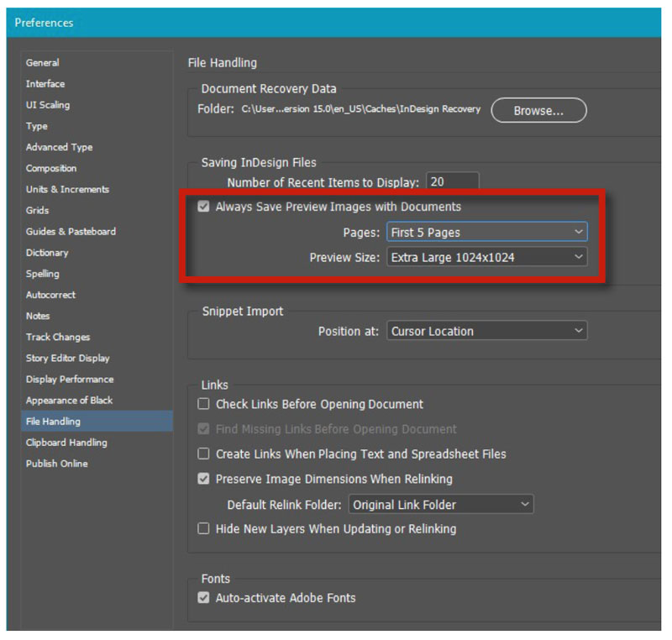The width and height of the screenshot is (672, 640).
Task: Select Guides & Pasteboard category
Action: point(71,231)
